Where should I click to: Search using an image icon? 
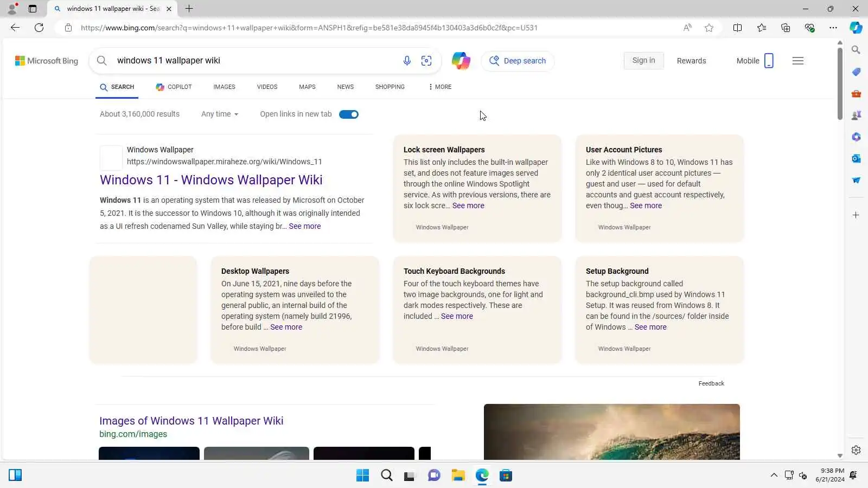click(426, 61)
